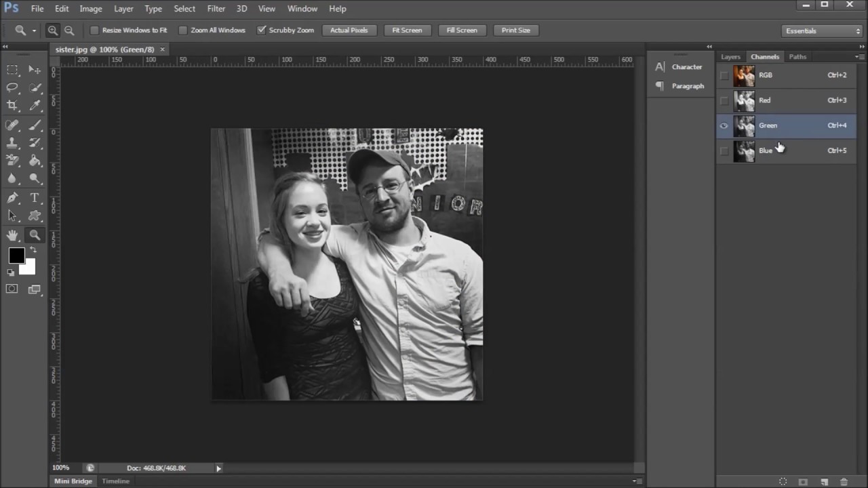
Task: Click the Fit Screen button
Action: pyautogui.click(x=407, y=30)
